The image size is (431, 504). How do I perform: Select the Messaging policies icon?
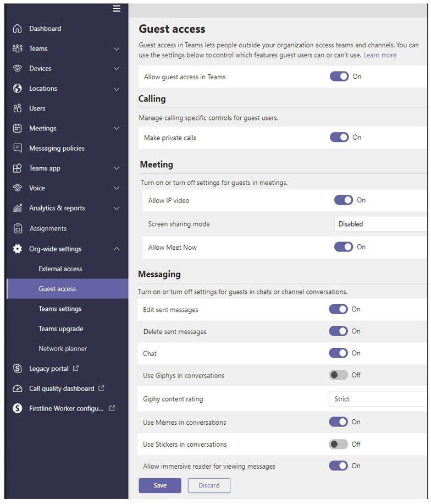18,148
